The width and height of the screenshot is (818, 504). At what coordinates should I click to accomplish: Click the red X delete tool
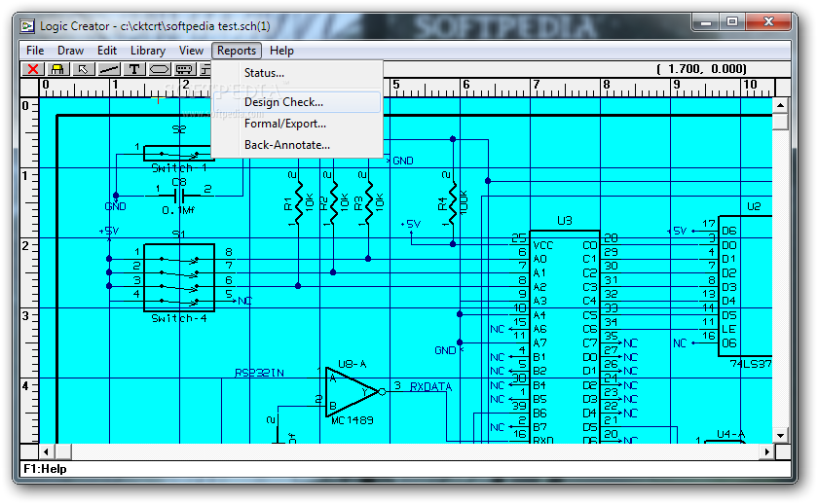[32, 69]
